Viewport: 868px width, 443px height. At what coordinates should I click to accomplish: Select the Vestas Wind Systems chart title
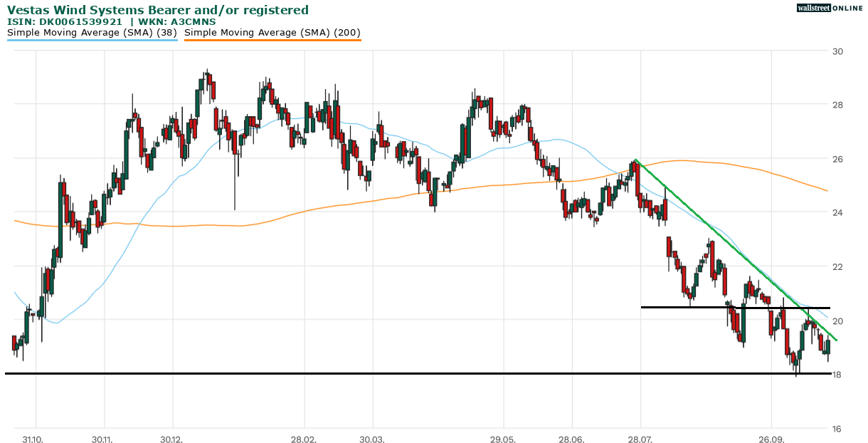158,10
